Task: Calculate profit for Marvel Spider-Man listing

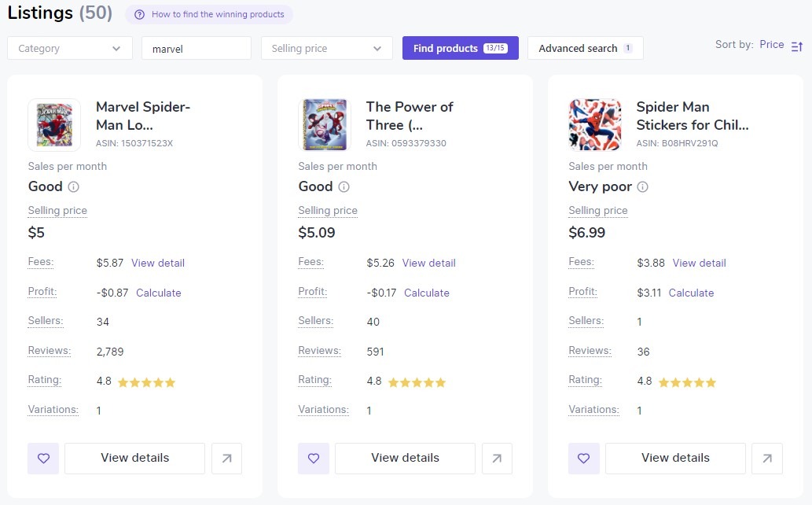Action: click(159, 293)
